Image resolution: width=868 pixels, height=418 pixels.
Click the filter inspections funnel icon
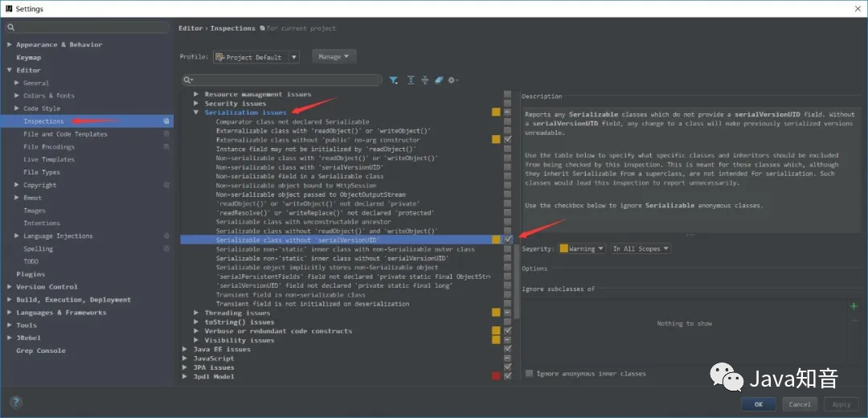pos(394,80)
